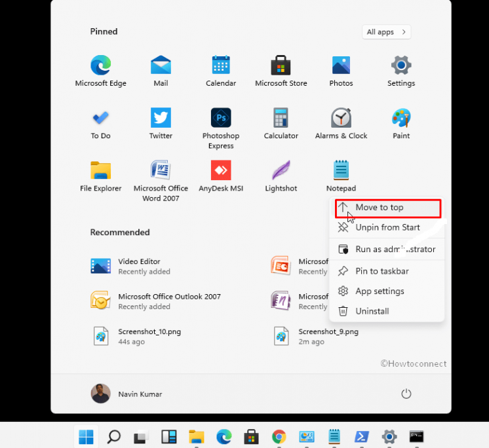
Task: Open the To Do app
Action: click(x=100, y=124)
